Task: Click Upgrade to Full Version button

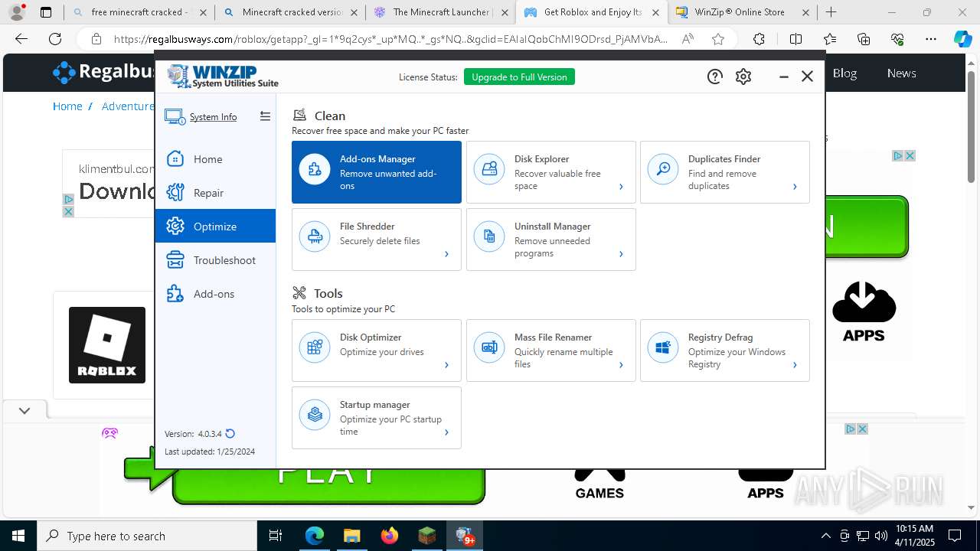Action: pyautogui.click(x=519, y=77)
